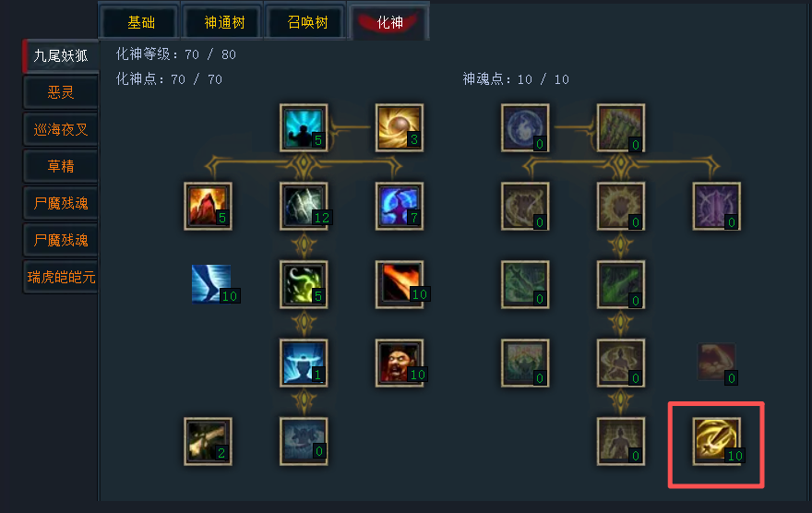The image size is (812, 513).
Task: Select 草精 in the sidebar list
Action: (61, 166)
